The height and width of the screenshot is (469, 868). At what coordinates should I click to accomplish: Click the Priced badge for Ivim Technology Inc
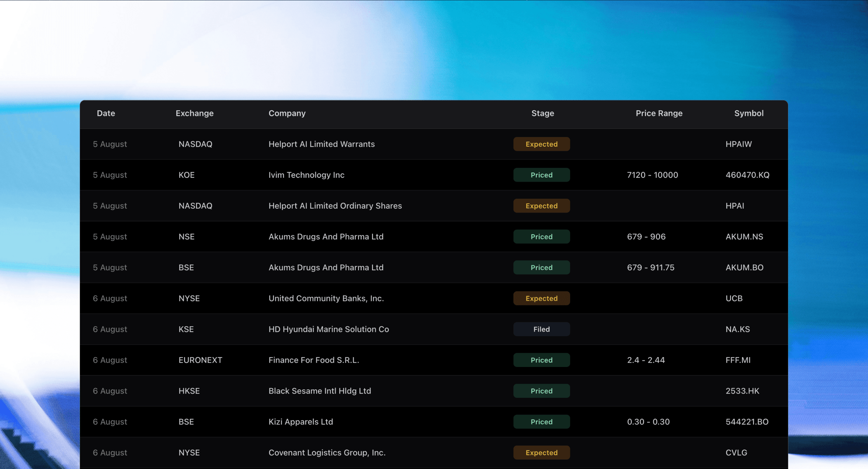pos(541,175)
